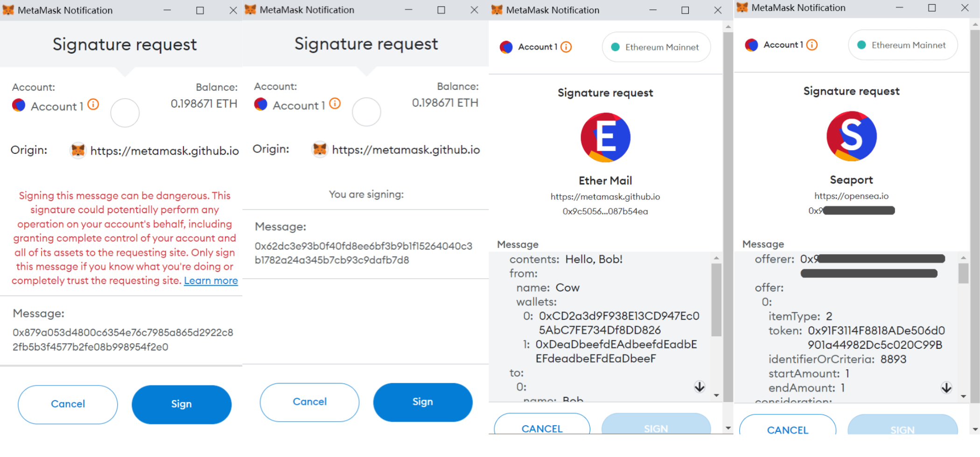The height and width of the screenshot is (457, 980).
Task: Cancel the second signature request
Action: (x=309, y=402)
